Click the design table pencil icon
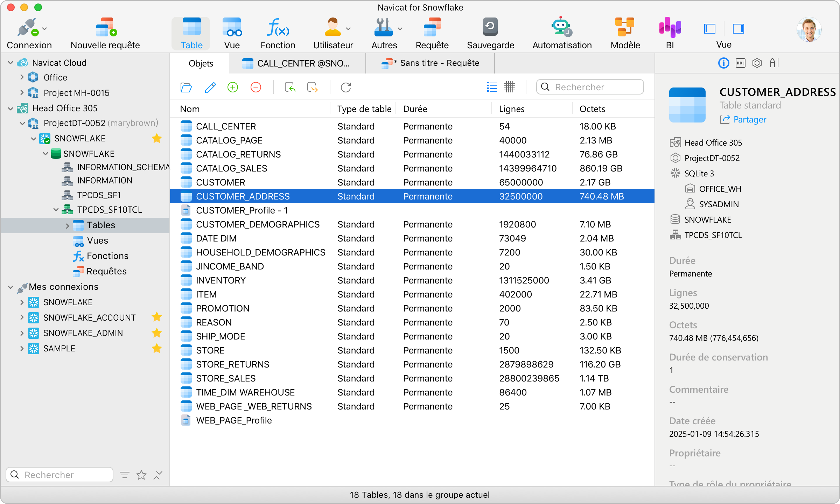The width and height of the screenshot is (840, 504). pyautogui.click(x=210, y=87)
